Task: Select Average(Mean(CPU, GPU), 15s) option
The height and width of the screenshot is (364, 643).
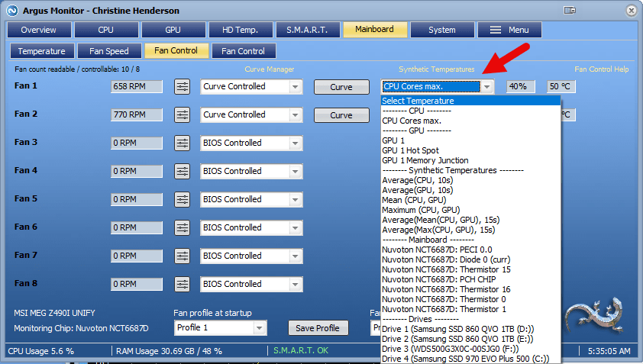Action: point(470,220)
